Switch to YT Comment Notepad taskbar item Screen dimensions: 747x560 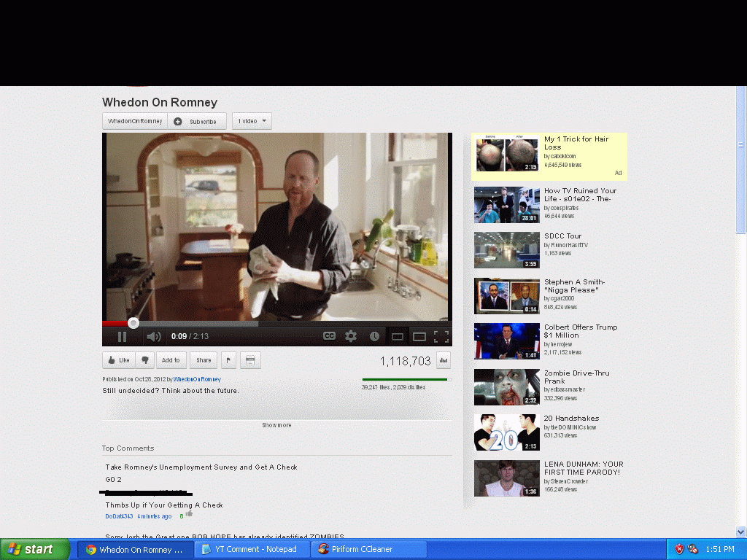point(252,550)
